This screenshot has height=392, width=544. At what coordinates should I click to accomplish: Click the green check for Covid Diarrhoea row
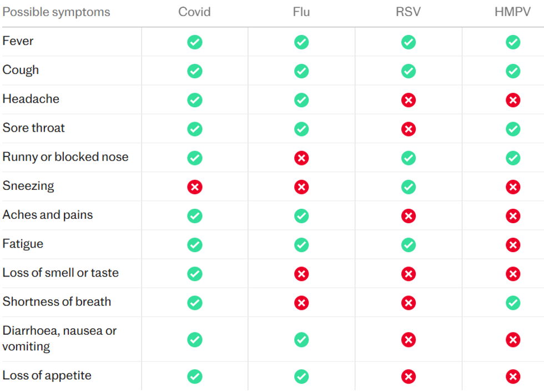point(195,339)
